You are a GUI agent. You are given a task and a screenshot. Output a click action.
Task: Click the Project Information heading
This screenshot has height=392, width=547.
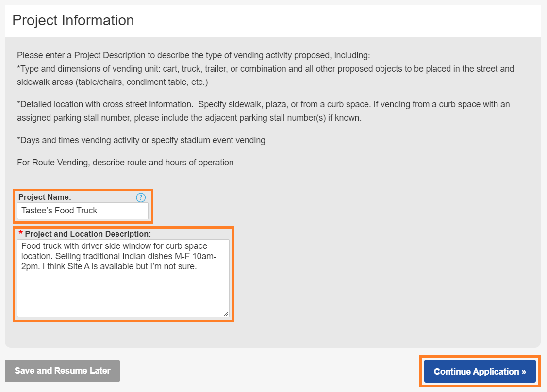(x=73, y=20)
